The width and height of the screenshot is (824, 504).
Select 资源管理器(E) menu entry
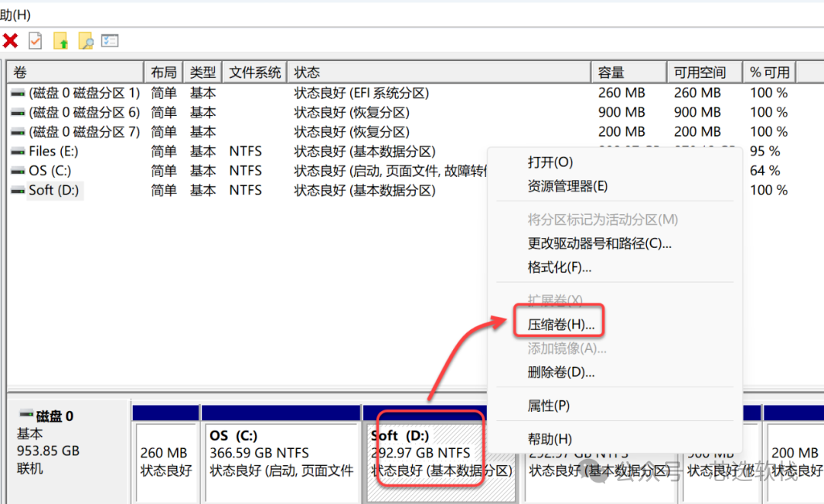[x=567, y=186]
